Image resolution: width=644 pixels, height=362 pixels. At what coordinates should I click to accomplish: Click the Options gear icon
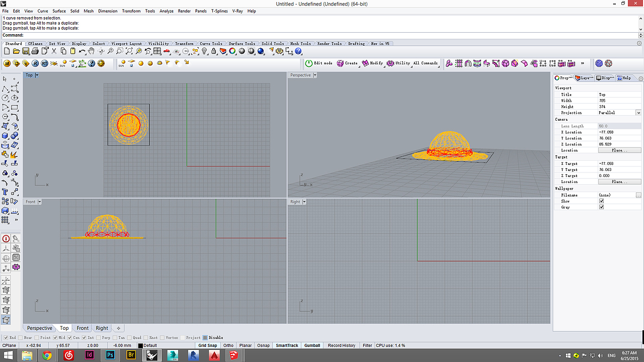tap(280, 51)
